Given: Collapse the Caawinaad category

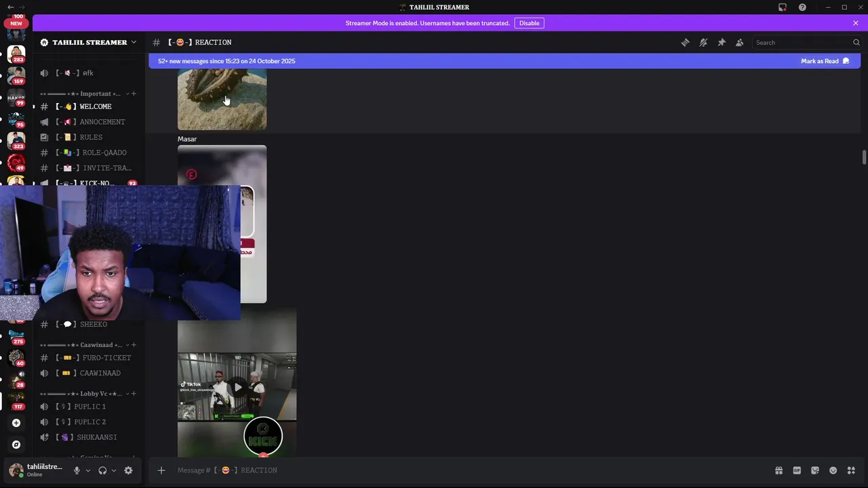Looking at the screenshot, I should click(85, 345).
